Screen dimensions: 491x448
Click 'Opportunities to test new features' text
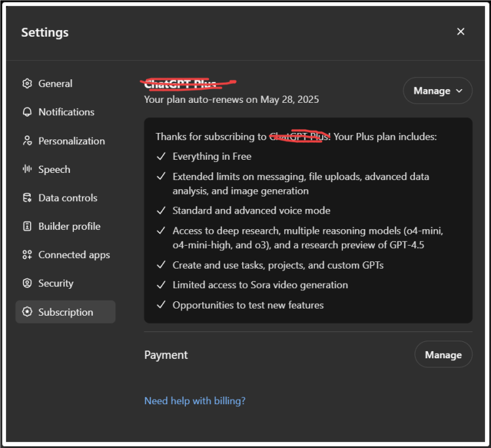tap(248, 305)
